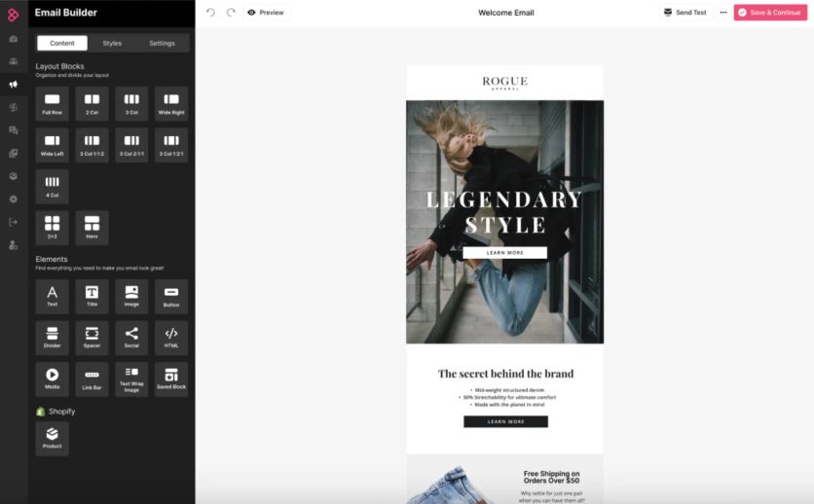This screenshot has height=504, width=814.
Task: Select the ROGUE logo block
Action: coord(504,83)
